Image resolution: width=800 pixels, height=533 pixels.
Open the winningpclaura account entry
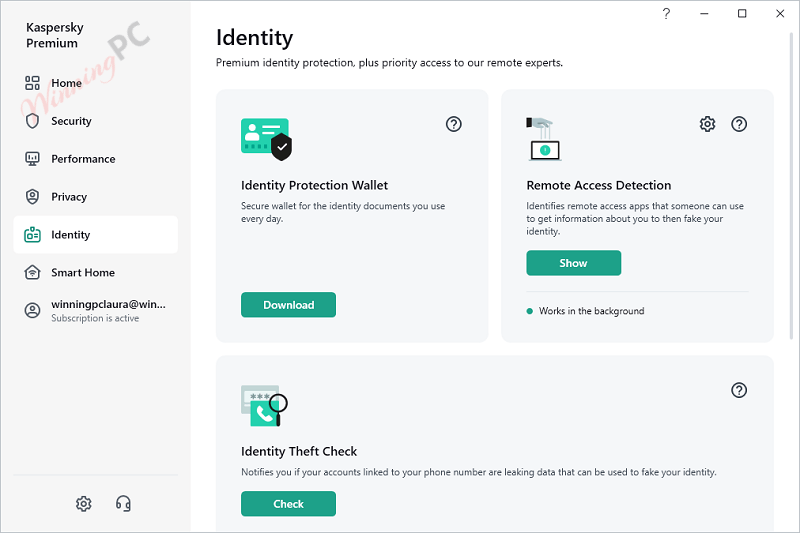click(x=95, y=310)
